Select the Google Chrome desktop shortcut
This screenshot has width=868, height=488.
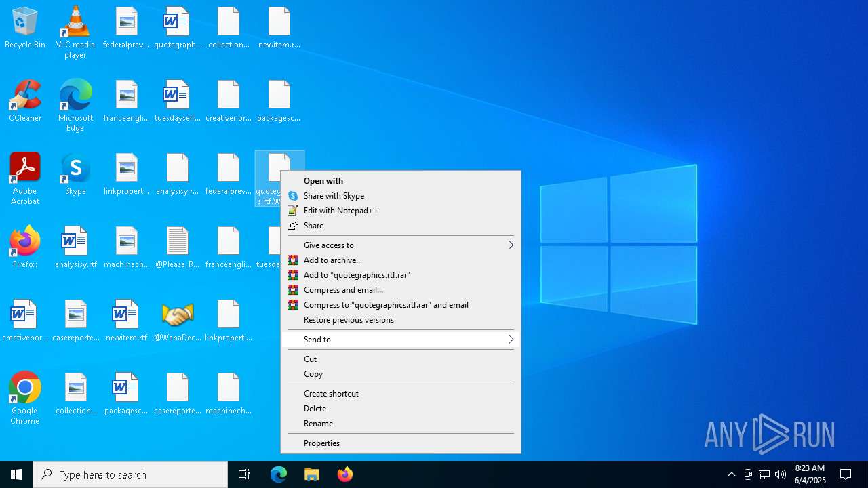(25, 399)
